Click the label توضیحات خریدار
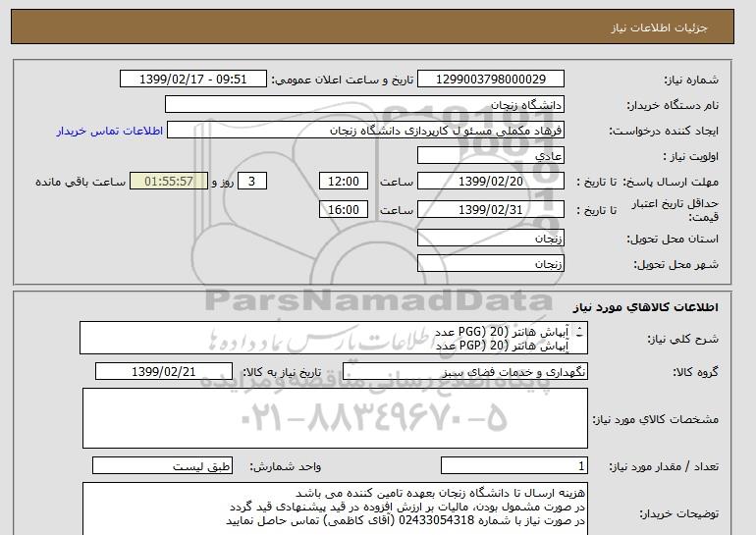756x535 pixels. [x=678, y=514]
